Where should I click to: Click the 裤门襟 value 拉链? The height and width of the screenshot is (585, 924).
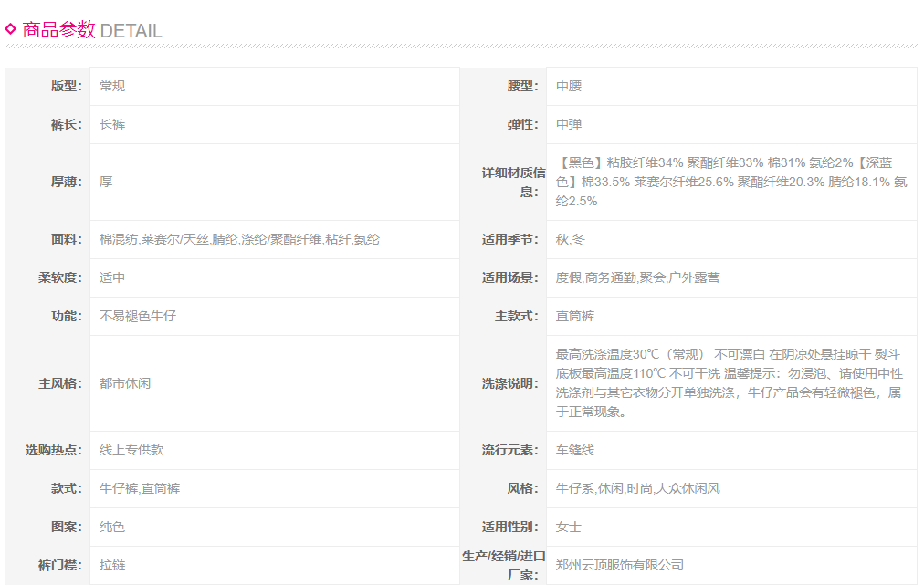coord(112,565)
